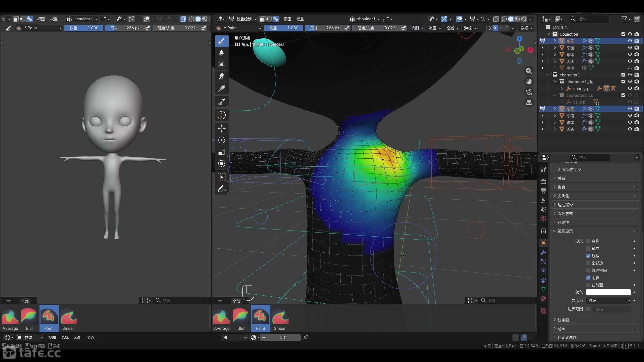Collapse the character1 collection in outliner
Viewport: 644px width, 362px height.
tap(548, 75)
